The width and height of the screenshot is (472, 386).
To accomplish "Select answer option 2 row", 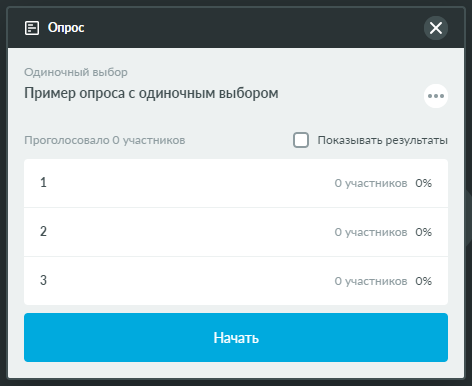I will click(236, 232).
